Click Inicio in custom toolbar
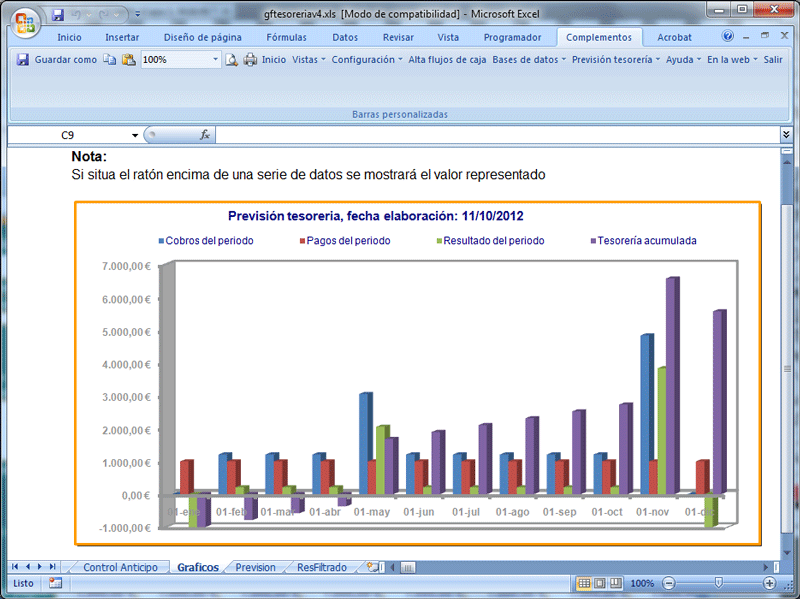800x599 pixels. [x=274, y=60]
